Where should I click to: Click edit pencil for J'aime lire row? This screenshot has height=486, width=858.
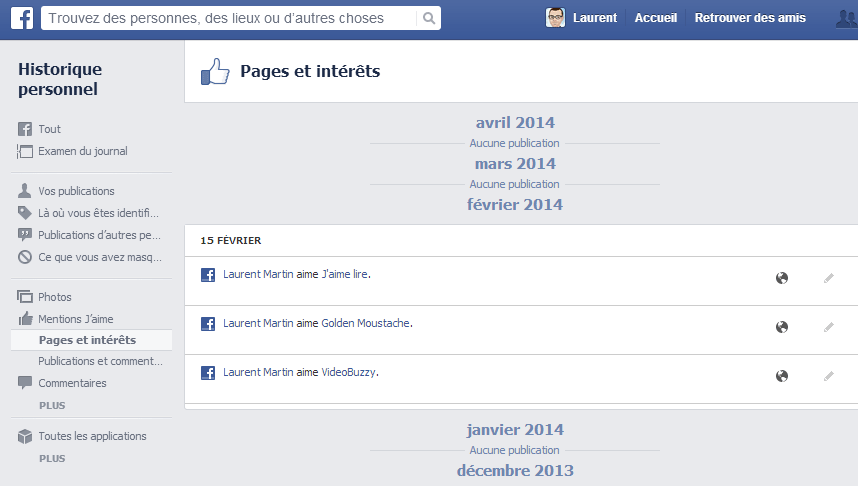(828, 278)
